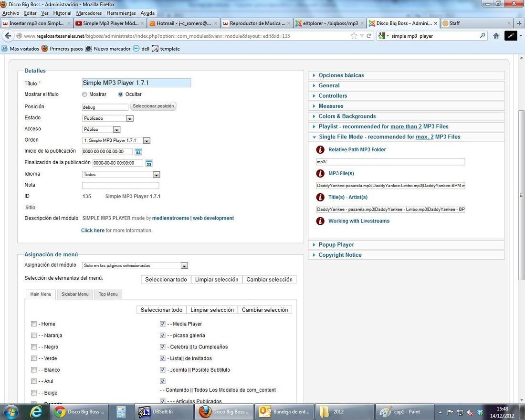The image size is (525, 420).
Task: Expand the Opciones básicas panel
Action: [406, 75]
